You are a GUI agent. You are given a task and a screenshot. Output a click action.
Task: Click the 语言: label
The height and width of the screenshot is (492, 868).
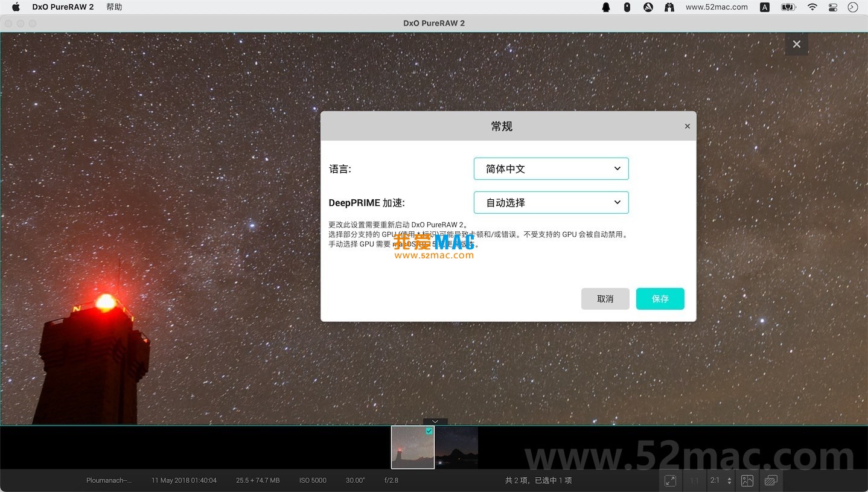point(340,169)
